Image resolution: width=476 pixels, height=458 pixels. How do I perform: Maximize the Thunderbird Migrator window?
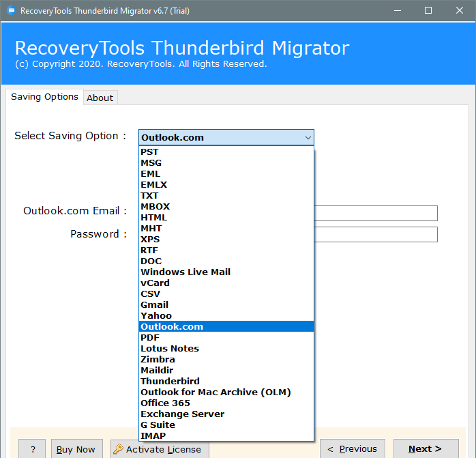click(x=428, y=11)
